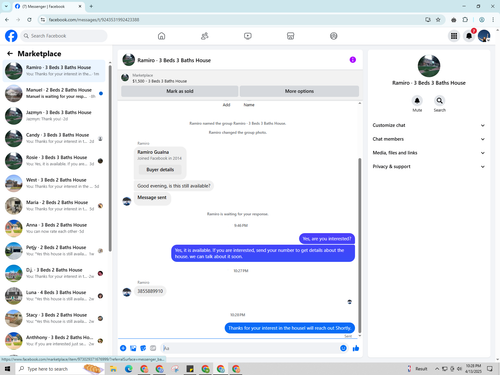The width and height of the screenshot is (500, 375).
Task: Open Manuel - 2 Beds 2 Baths House conversation
Action: tap(54, 93)
